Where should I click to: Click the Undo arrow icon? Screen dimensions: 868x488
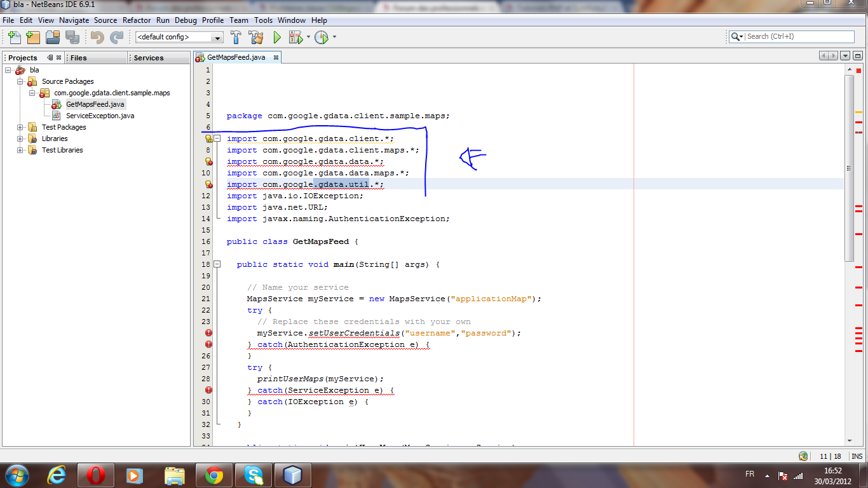coord(97,37)
